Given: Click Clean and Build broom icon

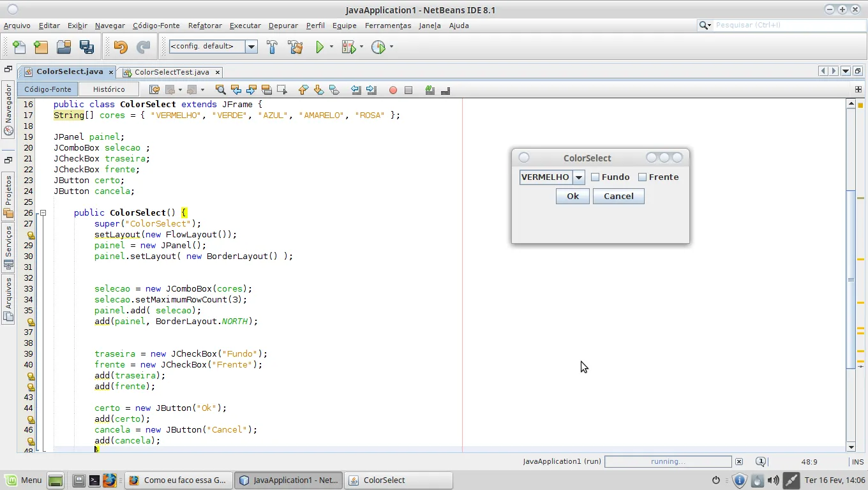Looking at the screenshot, I should 295,47.
